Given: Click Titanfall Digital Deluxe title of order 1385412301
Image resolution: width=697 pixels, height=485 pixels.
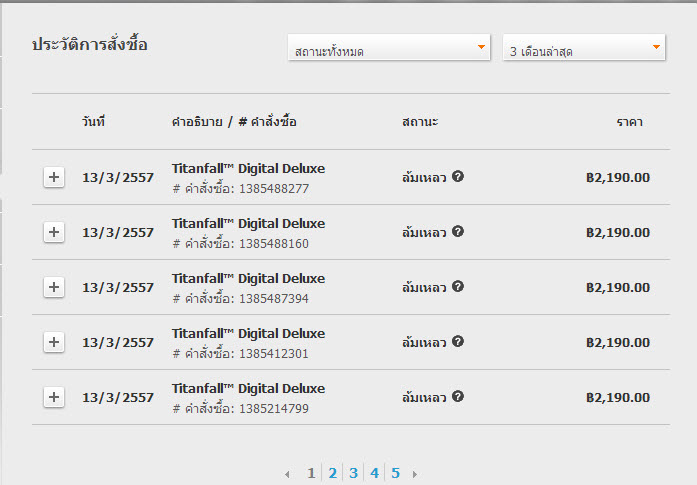Looking at the screenshot, I should pyautogui.click(x=248, y=333).
